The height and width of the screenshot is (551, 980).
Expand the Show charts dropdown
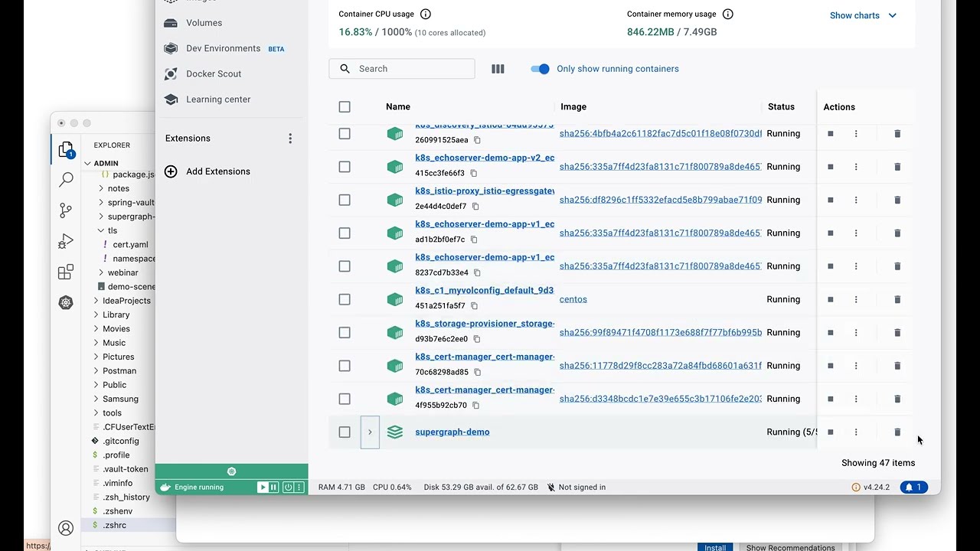[863, 15]
